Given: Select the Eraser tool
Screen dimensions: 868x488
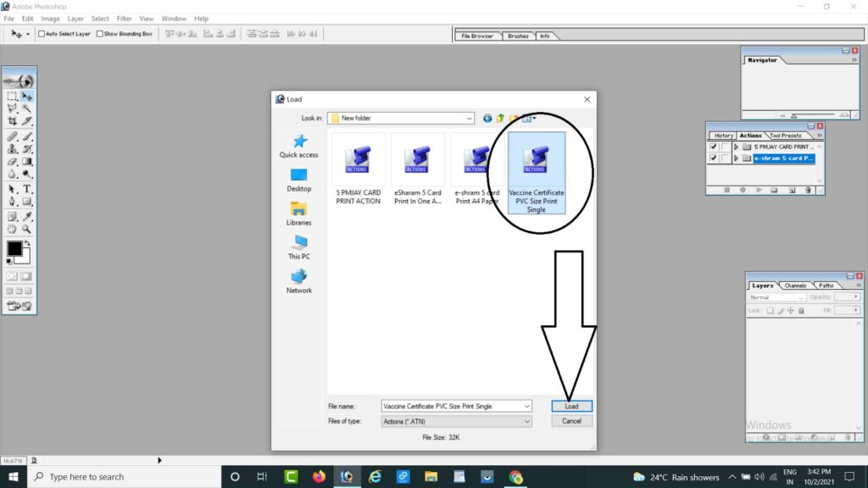Looking at the screenshot, I should click(x=12, y=162).
